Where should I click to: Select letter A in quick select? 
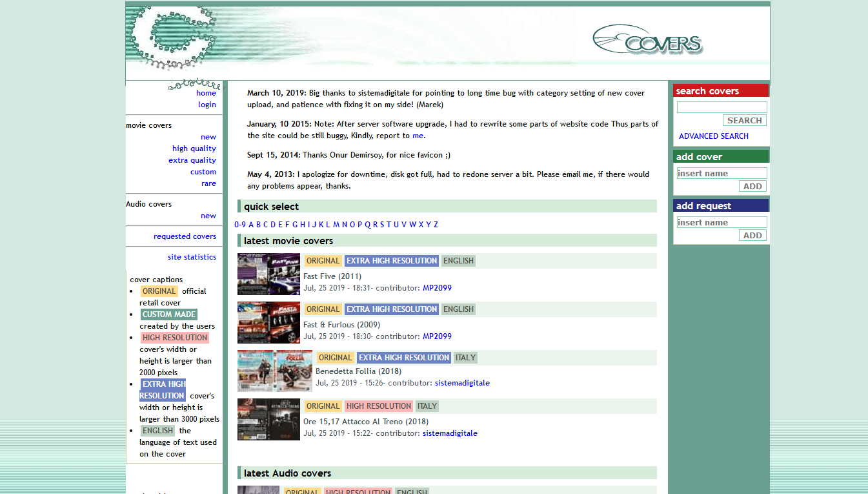point(251,225)
